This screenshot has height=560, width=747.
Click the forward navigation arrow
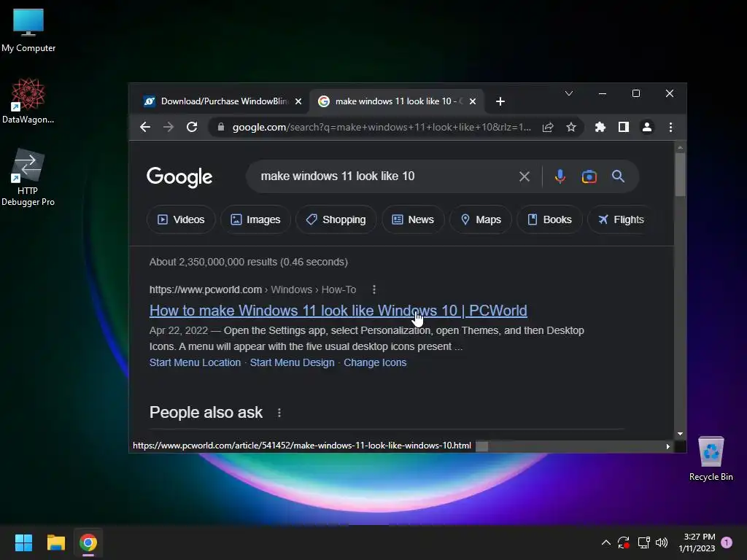pos(169,127)
